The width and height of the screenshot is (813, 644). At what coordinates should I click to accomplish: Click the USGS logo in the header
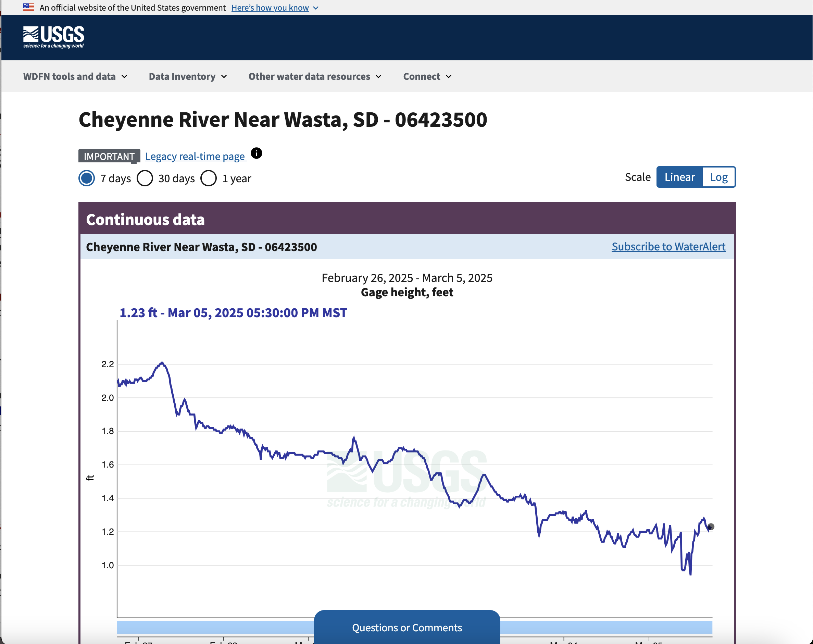tap(53, 37)
